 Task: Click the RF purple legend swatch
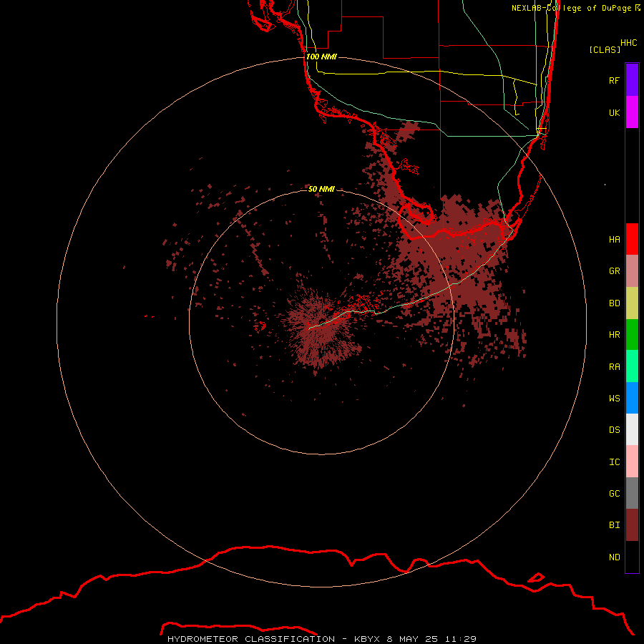pyautogui.click(x=632, y=80)
